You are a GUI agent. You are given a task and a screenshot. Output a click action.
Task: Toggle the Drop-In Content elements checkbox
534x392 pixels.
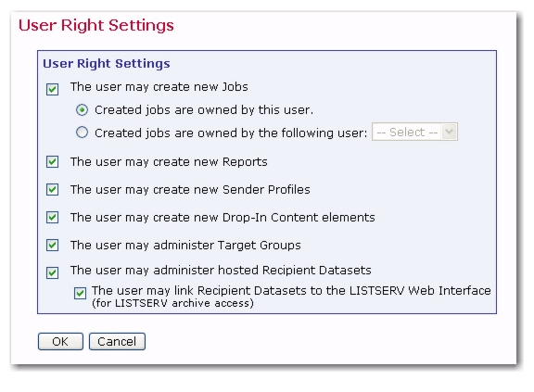pyautogui.click(x=53, y=218)
